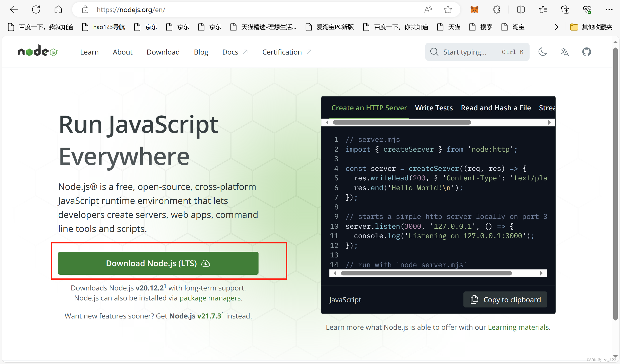The image size is (620, 364).
Task: Open browser Extensions puzzle icon
Action: click(496, 10)
